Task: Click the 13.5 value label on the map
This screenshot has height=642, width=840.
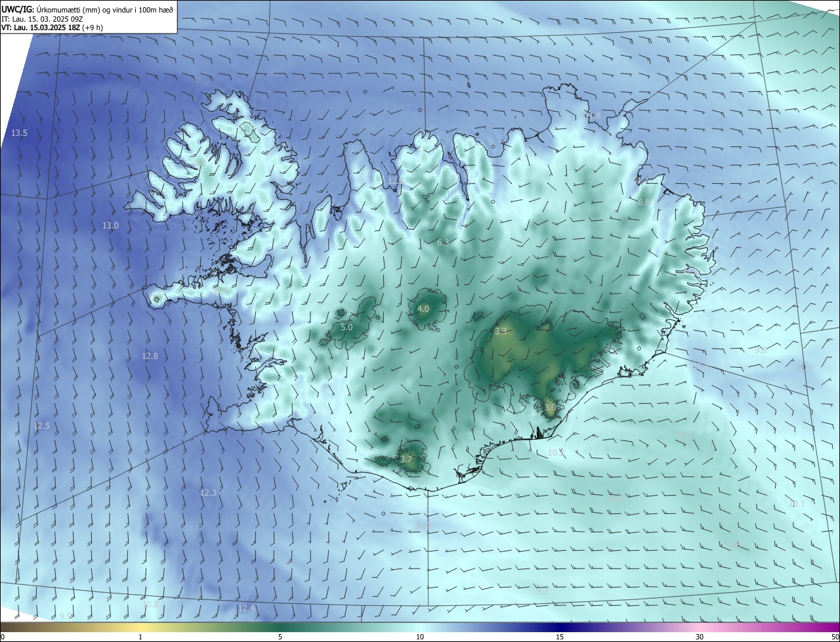Action: pos(20,133)
